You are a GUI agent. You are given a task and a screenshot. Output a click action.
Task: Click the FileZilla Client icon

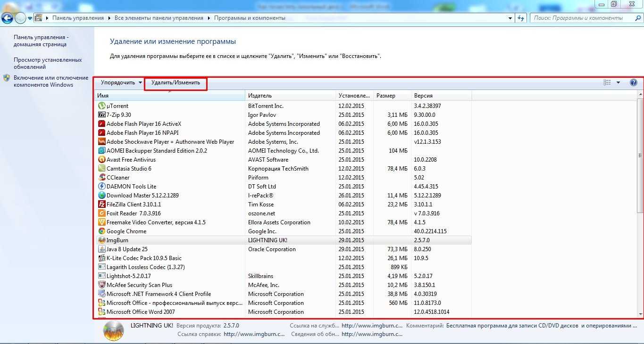click(x=101, y=205)
